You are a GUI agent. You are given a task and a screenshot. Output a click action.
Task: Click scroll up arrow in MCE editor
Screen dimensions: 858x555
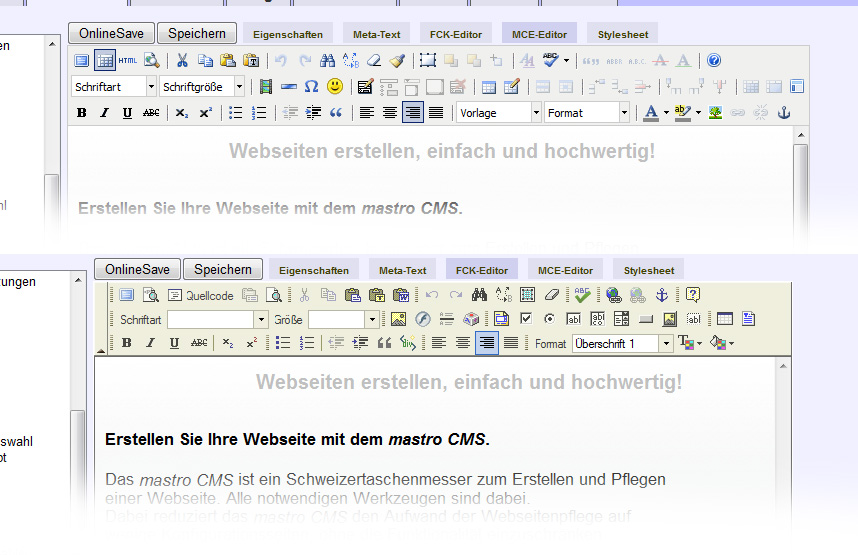tap(801, 135)
